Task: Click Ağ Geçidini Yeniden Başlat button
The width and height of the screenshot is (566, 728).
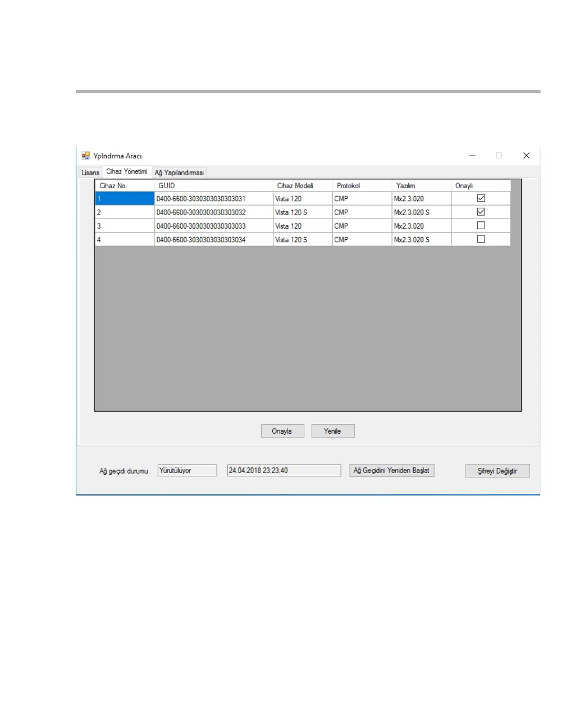Action: coord(392,471)
